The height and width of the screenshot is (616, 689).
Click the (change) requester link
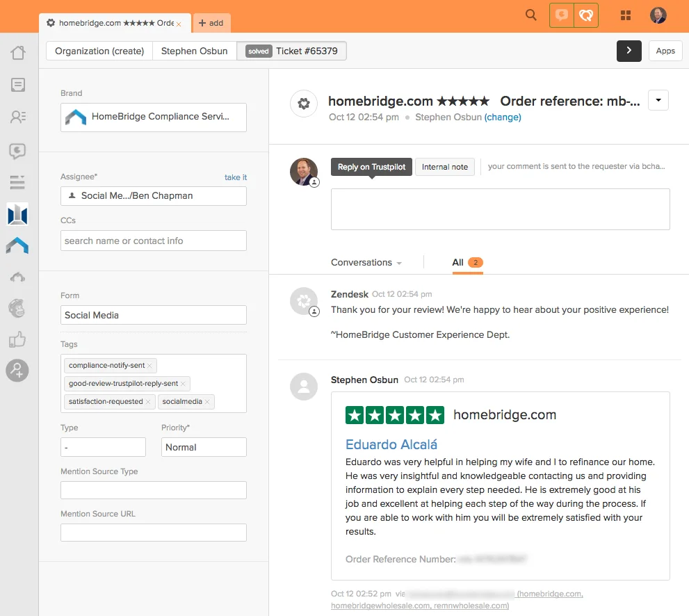coord(503,117)
